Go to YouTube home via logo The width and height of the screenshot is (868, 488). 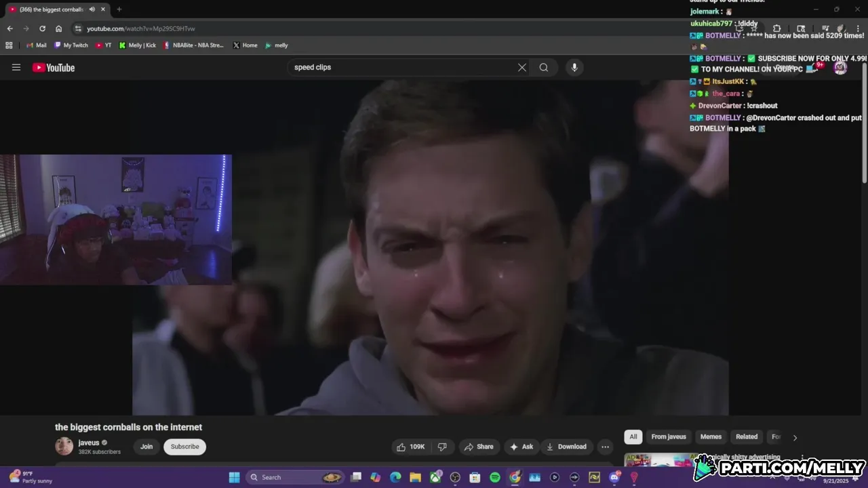[x=54, y=67]
